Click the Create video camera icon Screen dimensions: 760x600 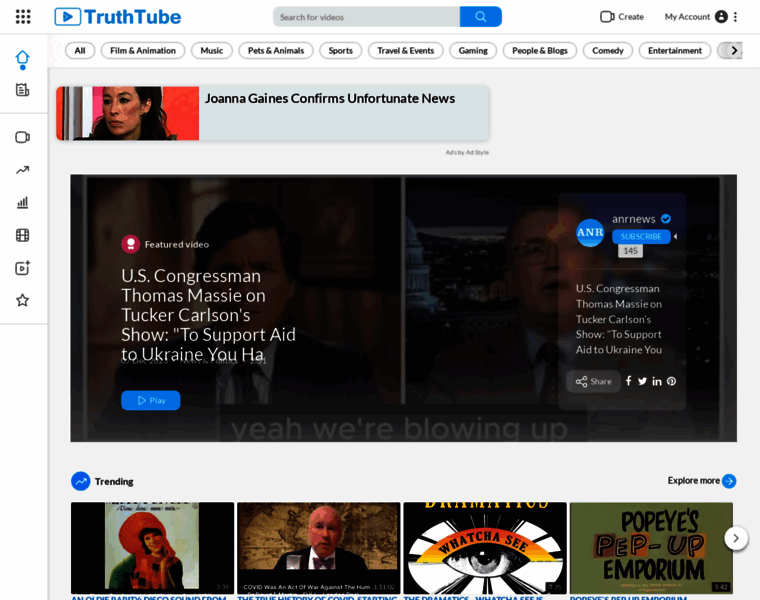pos(607,17)
